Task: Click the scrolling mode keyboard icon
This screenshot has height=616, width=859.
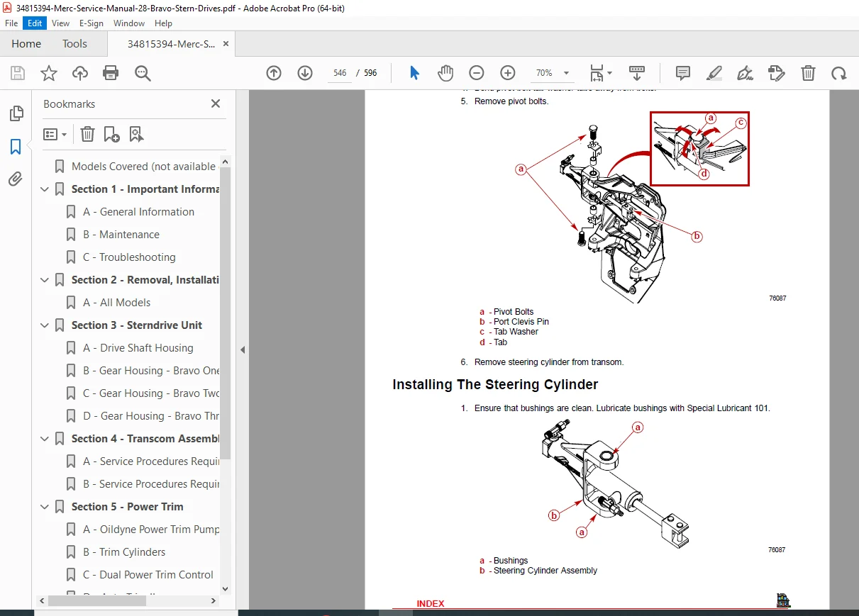Action: (637, 73)
